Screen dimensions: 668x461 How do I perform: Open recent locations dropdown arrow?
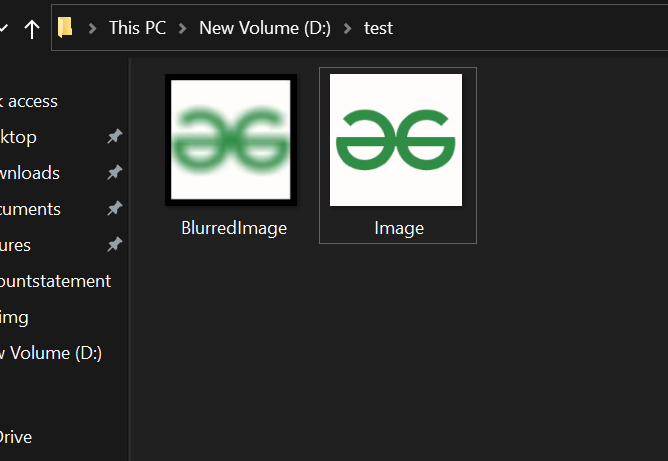tap(3, 29)
